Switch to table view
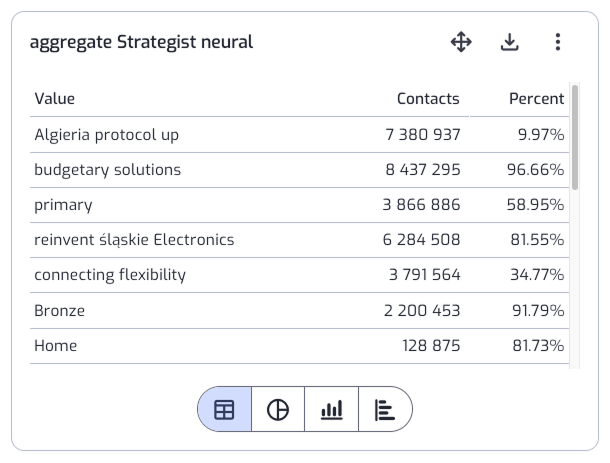Image resolution: width=610 pixels, height=463 pixels. click(x=224, y=409)
